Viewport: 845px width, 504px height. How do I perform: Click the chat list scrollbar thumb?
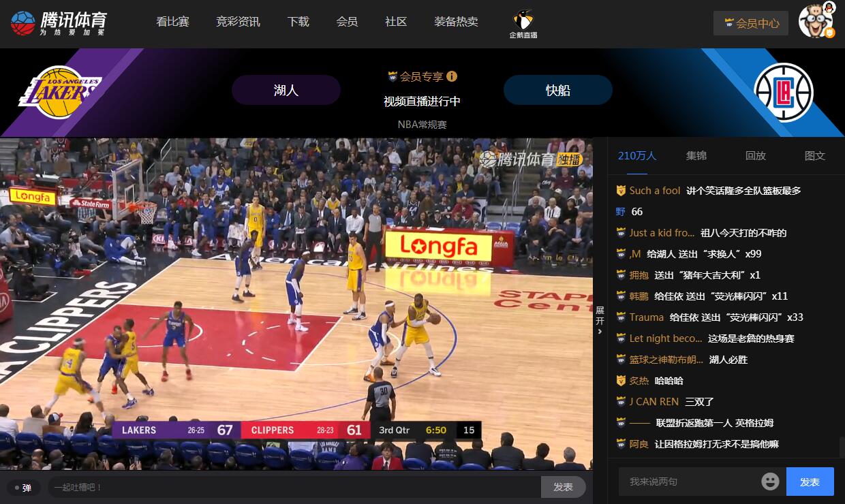click(842, 447)
